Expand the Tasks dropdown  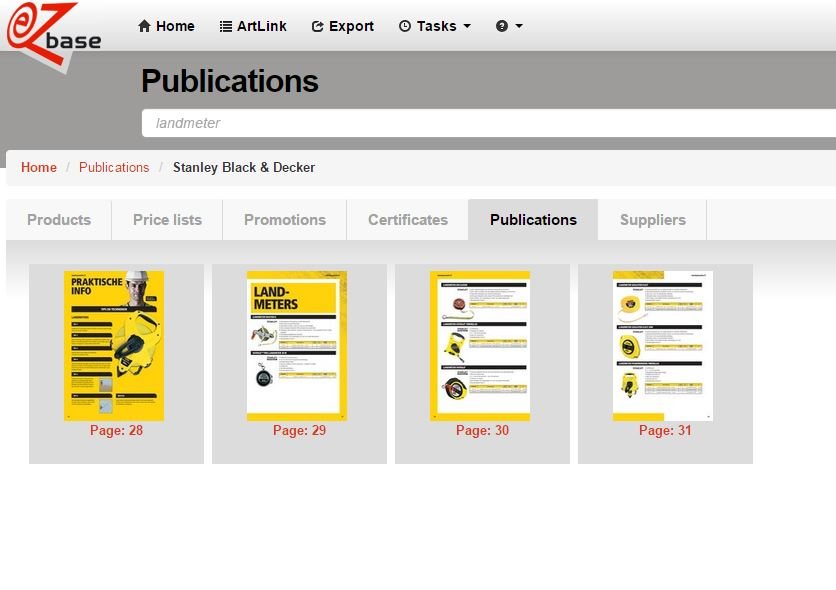coord(435,26)
